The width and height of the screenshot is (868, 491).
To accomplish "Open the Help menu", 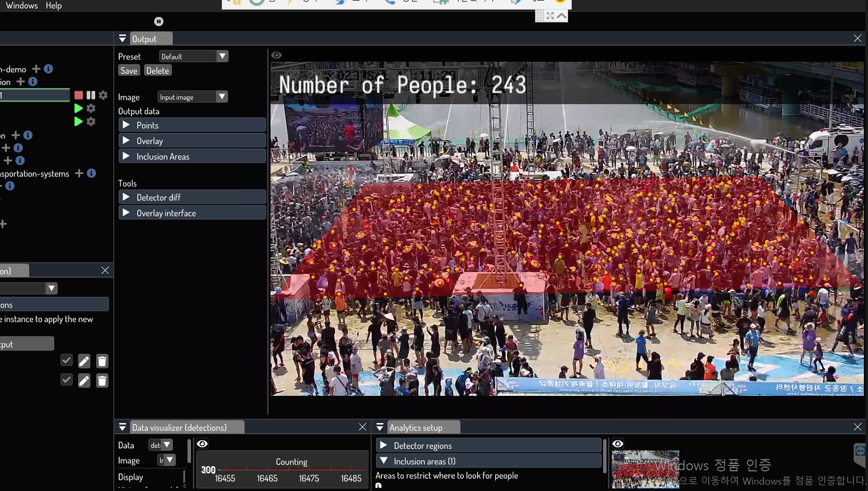I will 54,5.
